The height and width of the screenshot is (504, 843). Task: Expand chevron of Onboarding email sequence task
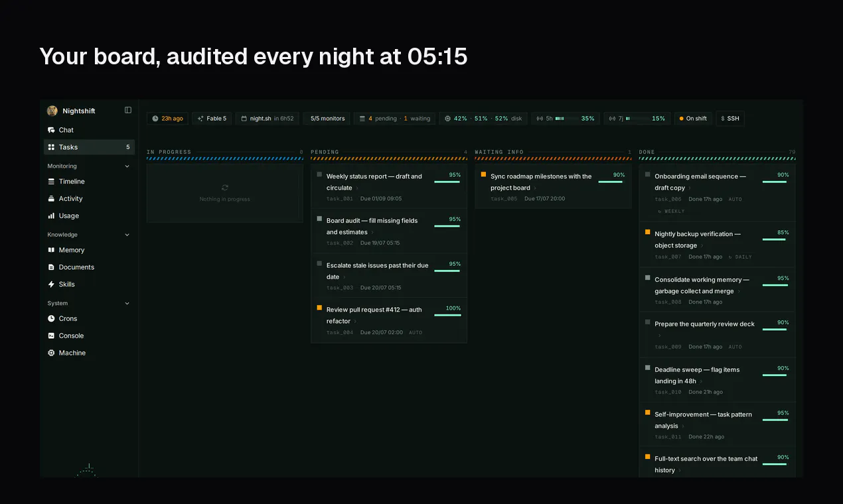pyautogui.click(x=690, y=188)
